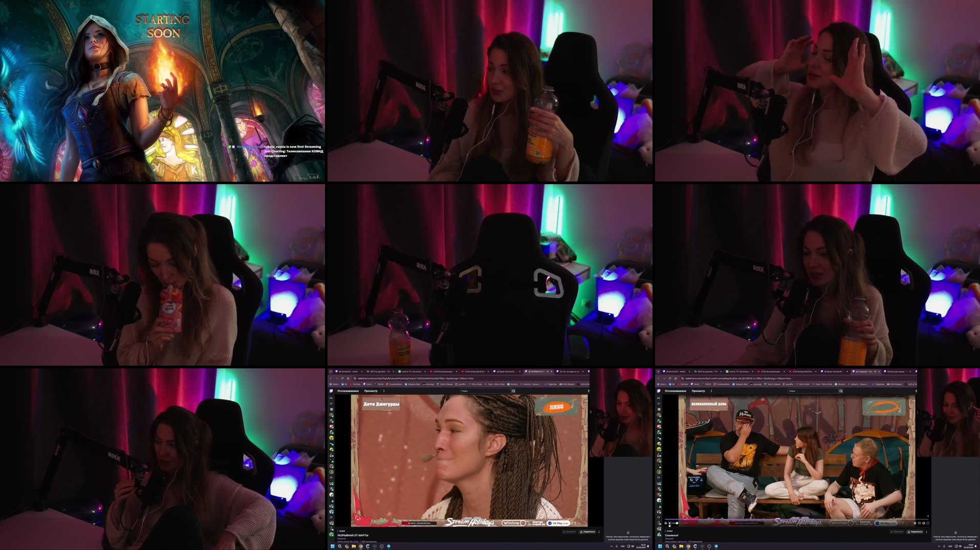Click Поделиться under the 'Спалился!' clip
The image size is (980, 550).
tap(914, 532)
